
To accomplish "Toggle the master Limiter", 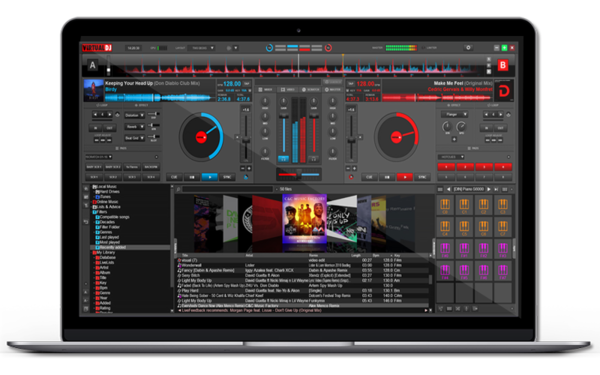I will (429, 48).
